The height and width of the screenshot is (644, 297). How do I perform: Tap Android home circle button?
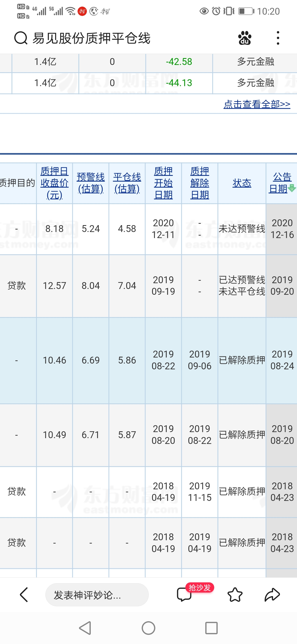click(148, 628)
